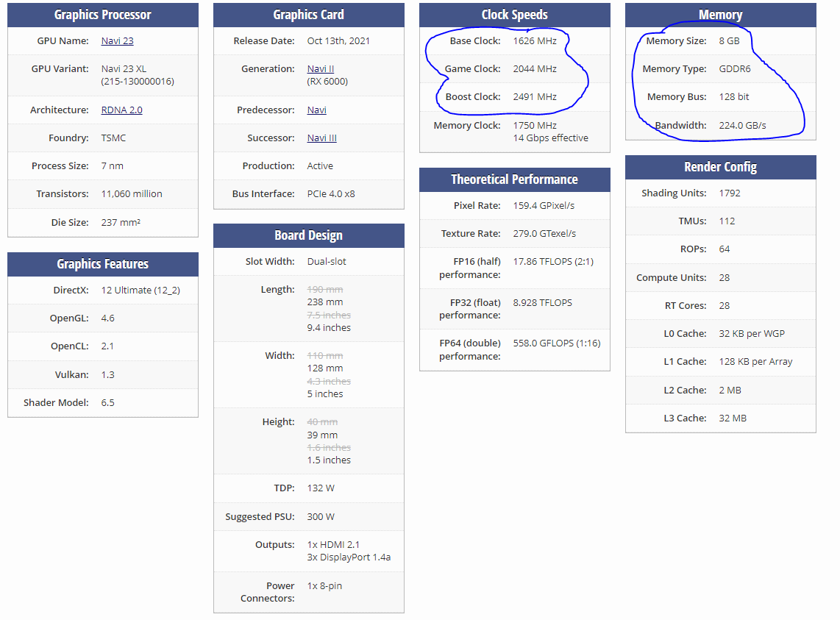
Task: Click the Base Clock value 1626 MHz
Action: [x=535, y=40]
